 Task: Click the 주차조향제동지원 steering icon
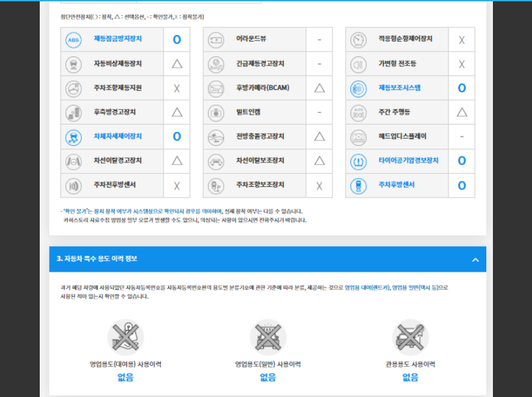[74, 89]
